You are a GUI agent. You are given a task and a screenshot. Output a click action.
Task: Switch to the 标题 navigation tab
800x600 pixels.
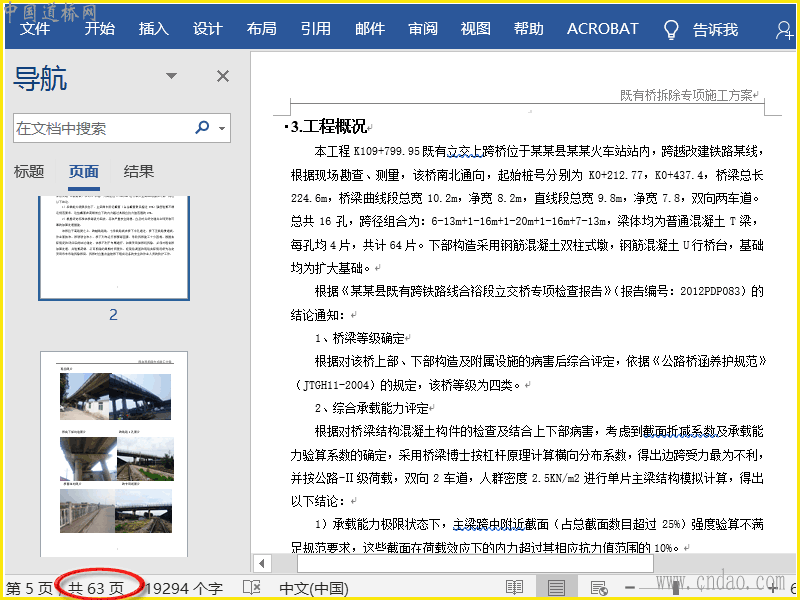(x=29, y=171)
